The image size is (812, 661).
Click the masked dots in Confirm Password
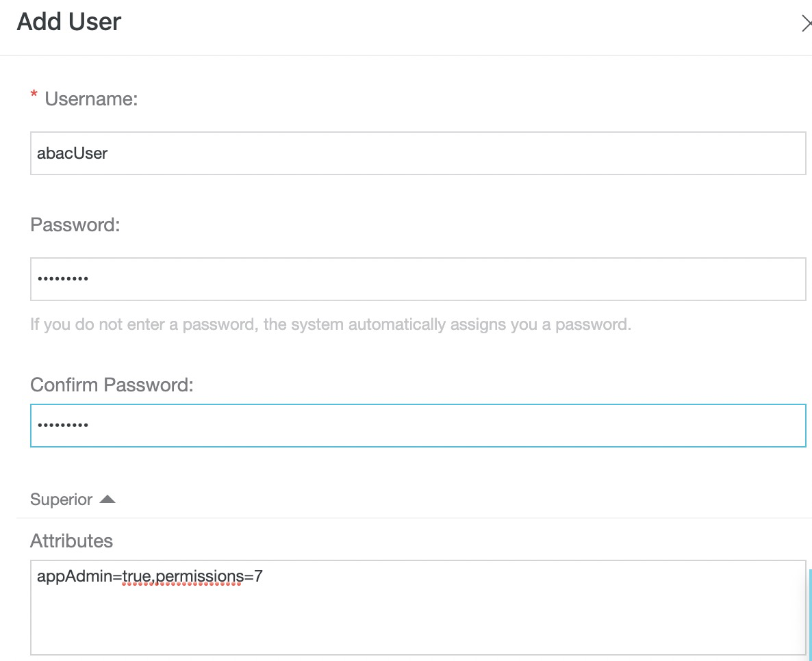[x=63, y=426]
